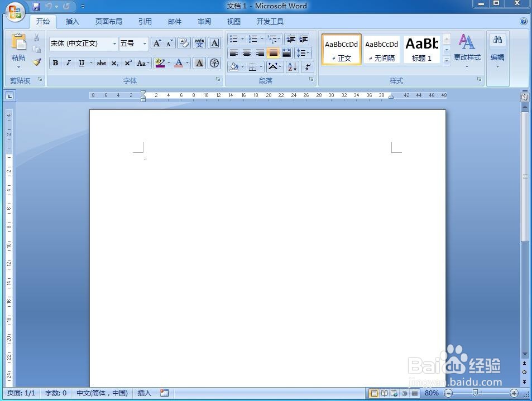Toggle the ruler view button above scrollbar

click(x=525, y=97)
